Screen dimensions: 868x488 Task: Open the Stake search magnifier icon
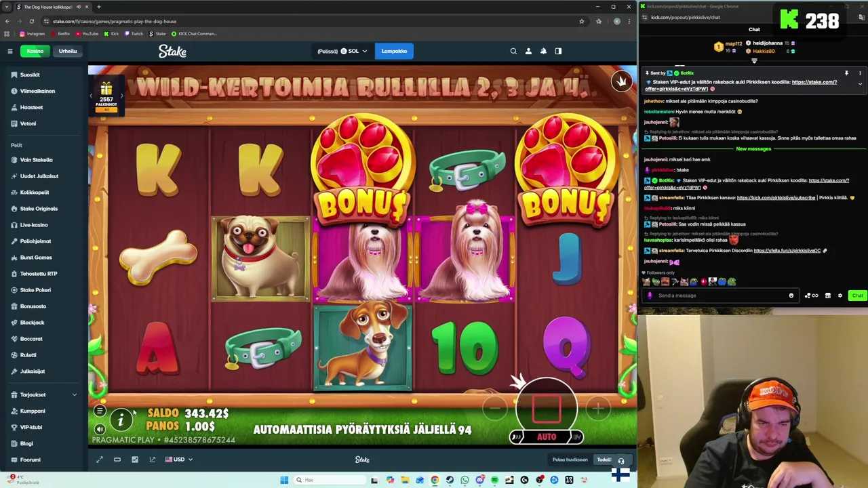pyautogui.click(x=513, y=51)
